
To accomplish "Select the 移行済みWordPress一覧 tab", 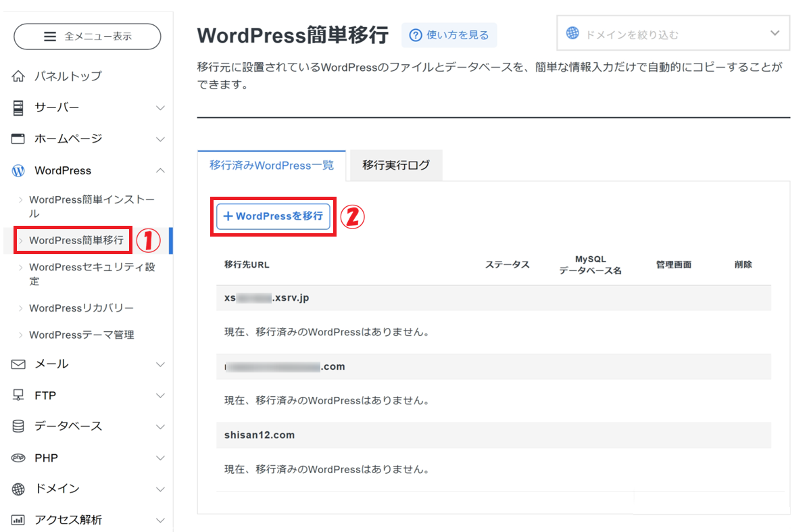I will pyautogui.click(x=272, y=166).
